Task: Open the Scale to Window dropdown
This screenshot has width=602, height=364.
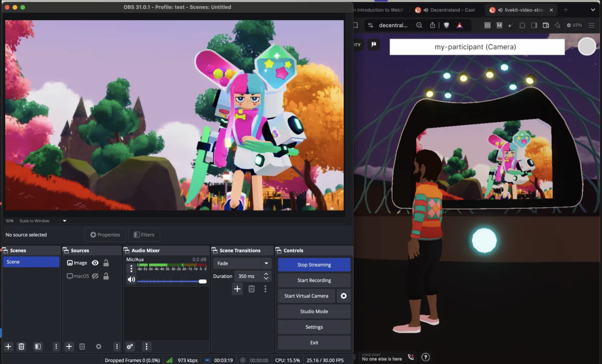Action: (x=64, y=221)
